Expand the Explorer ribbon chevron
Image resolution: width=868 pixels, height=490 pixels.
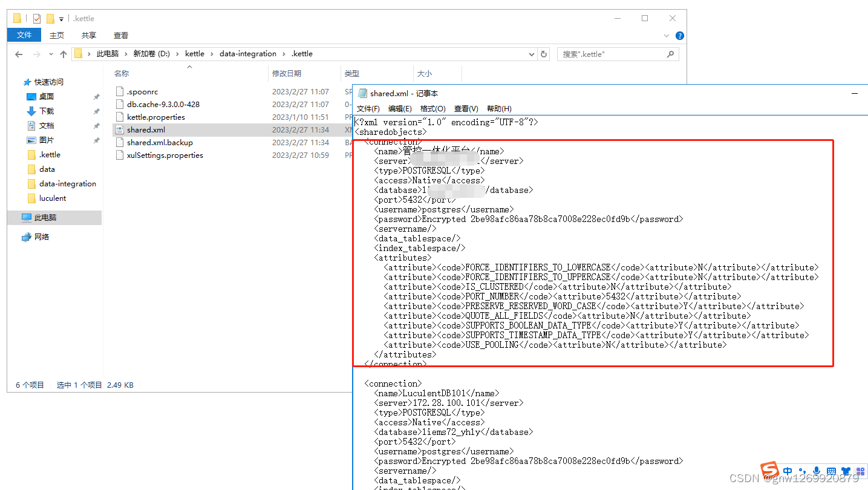coord(667,36)
